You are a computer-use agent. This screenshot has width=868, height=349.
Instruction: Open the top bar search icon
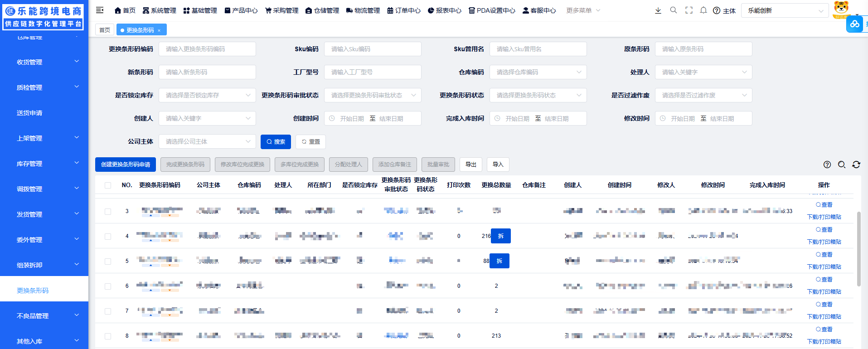(674, 10)
